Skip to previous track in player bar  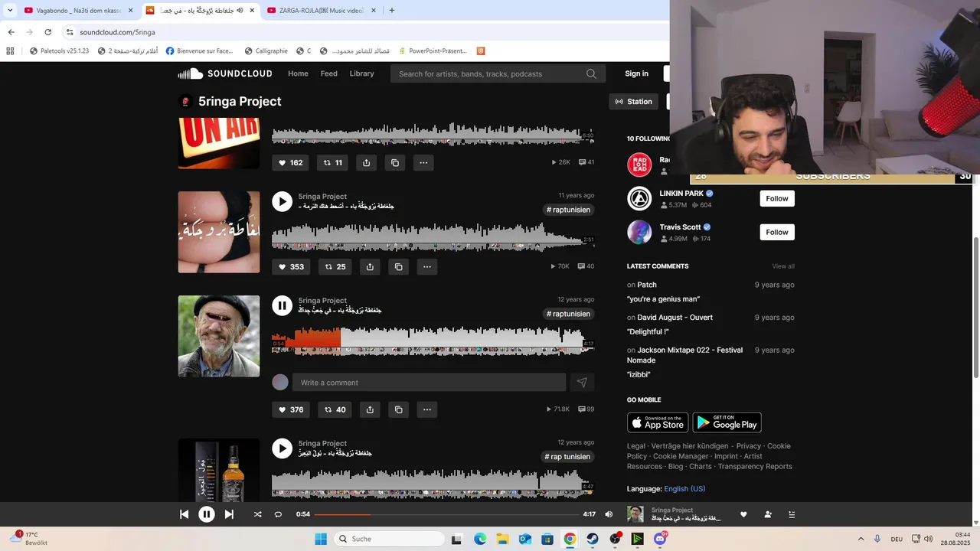184,514
